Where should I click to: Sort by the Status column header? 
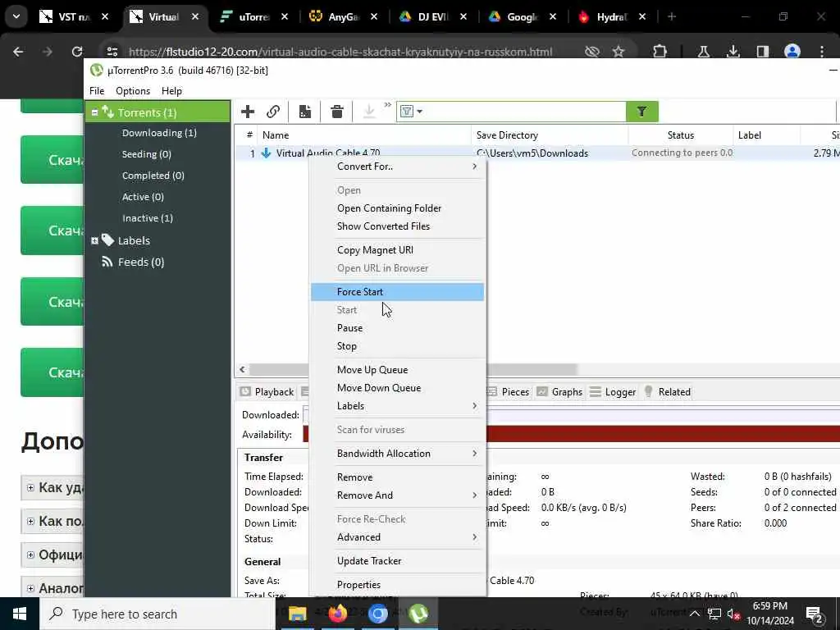[x=680, y=135]
